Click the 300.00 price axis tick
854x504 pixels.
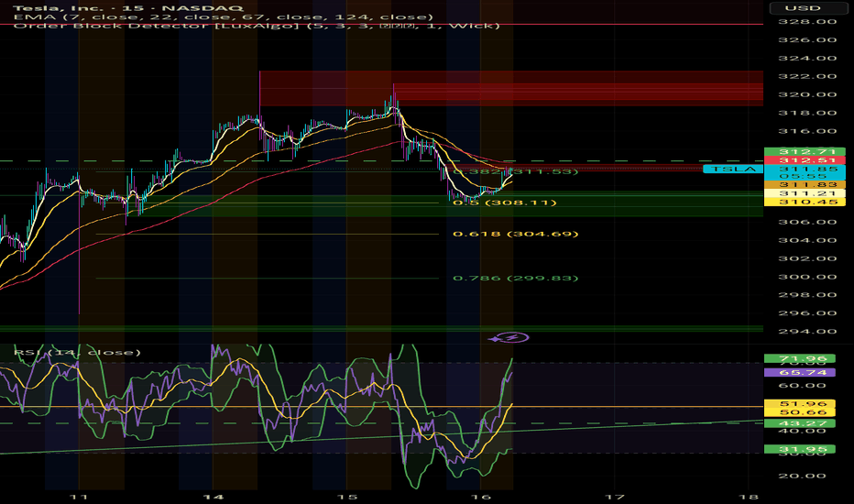coord(807,277)
